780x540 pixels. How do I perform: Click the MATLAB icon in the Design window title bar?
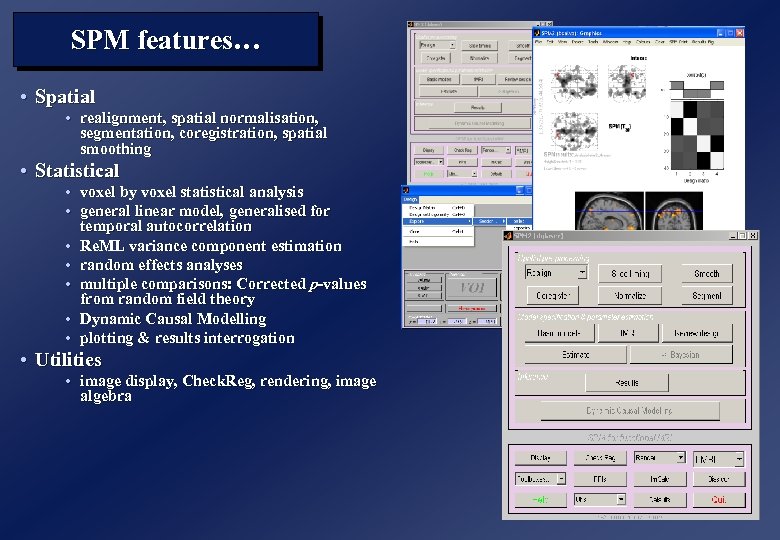point(406,190)
